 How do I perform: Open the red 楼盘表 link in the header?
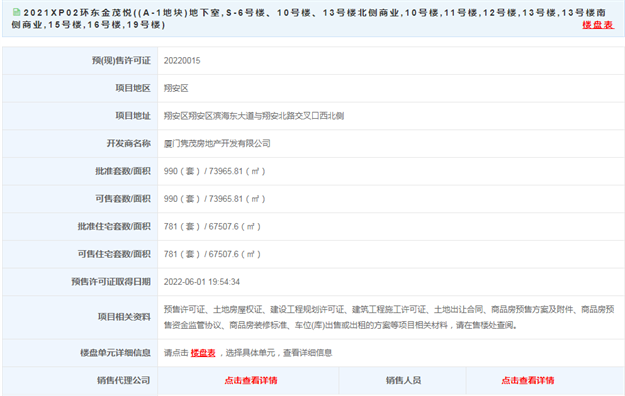pos(597,25)
